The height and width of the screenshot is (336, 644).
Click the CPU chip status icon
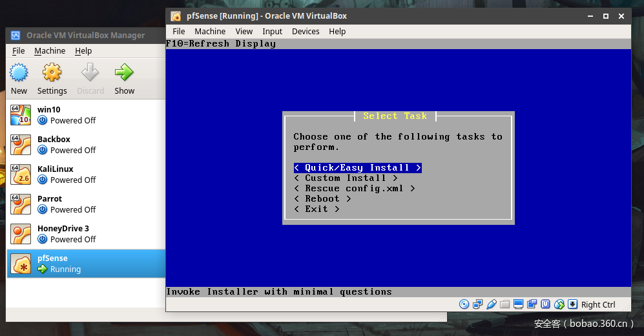point(546,304)
